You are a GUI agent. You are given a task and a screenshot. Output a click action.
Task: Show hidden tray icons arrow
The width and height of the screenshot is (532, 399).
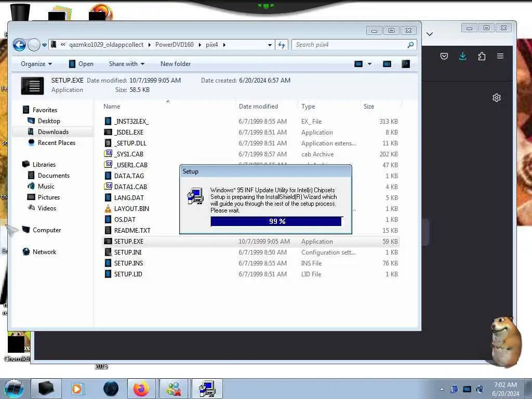point(442,389)
